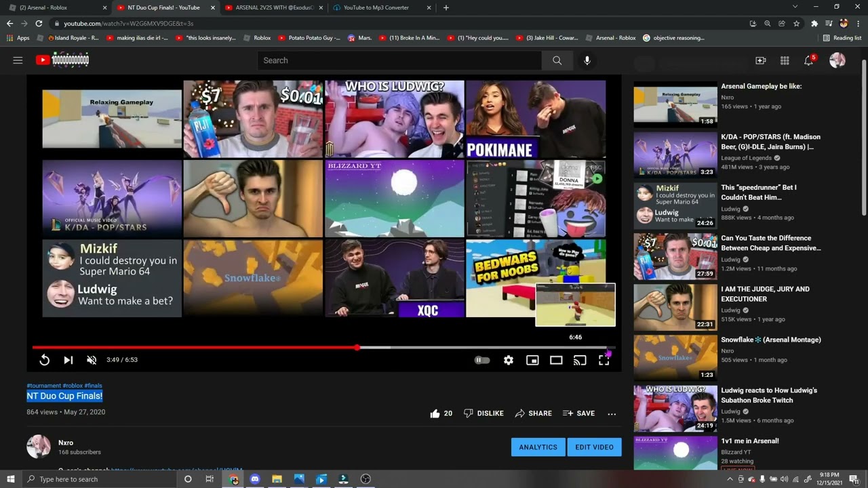
Task: Unmute the video speaker icon
Action: point(92,360)
